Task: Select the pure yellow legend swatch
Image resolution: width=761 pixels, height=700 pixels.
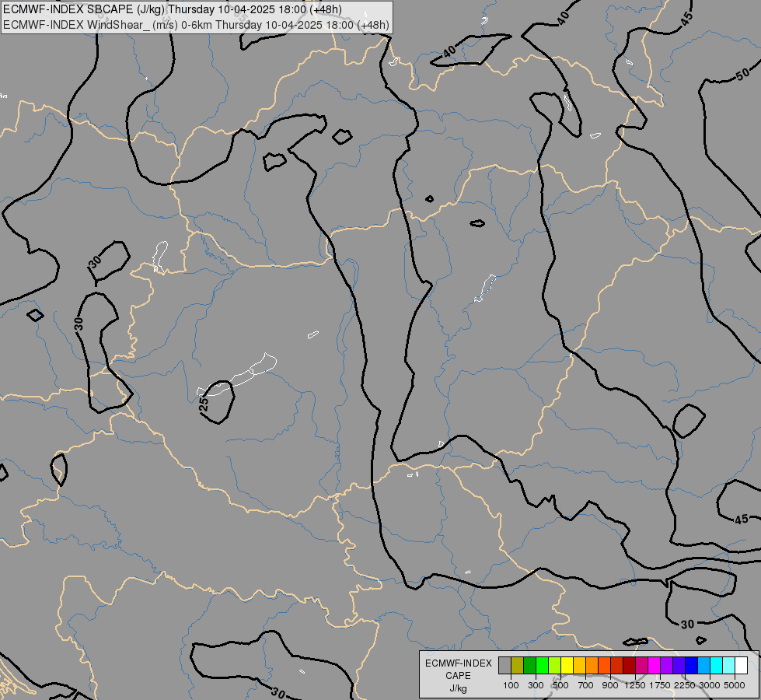Action: click(x=567, y=666)
